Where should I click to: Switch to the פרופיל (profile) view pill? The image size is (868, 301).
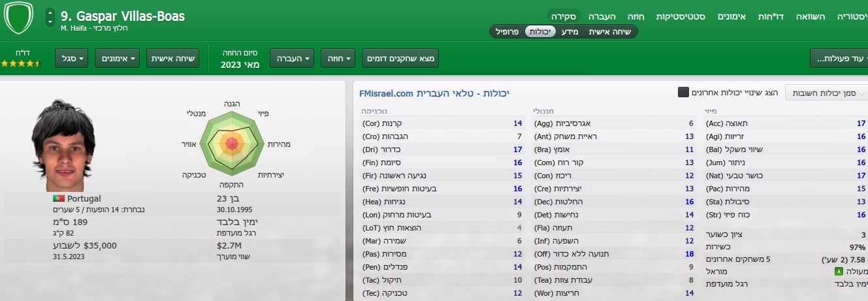pos(507,31)
